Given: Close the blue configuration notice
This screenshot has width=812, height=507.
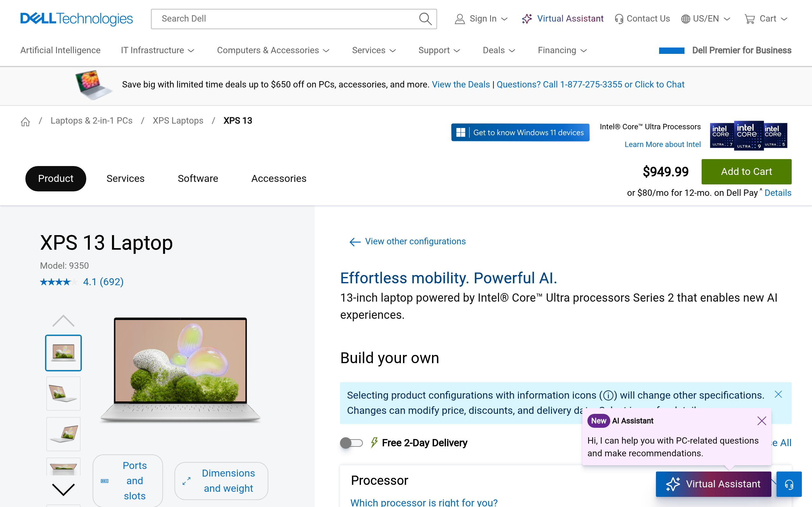Looking at the screenshot, I should (778, 394).
